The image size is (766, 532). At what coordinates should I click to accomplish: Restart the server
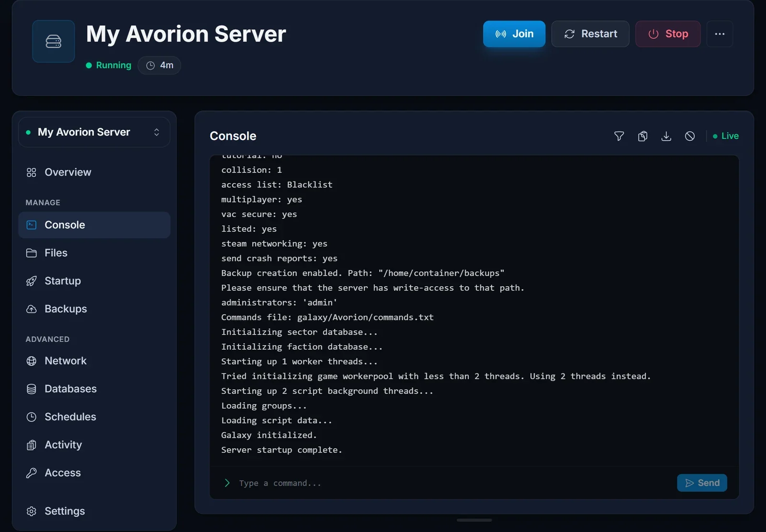tap(590, 34)
